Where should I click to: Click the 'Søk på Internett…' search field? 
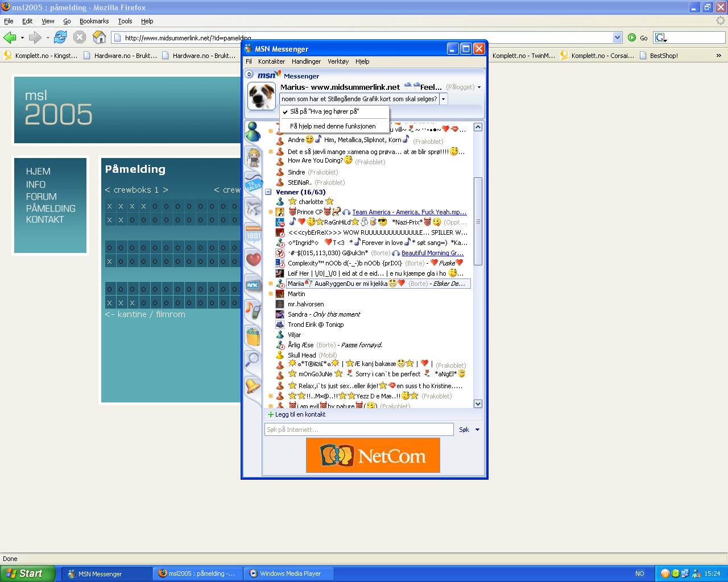pyautogui.click(x=359, y=430)
